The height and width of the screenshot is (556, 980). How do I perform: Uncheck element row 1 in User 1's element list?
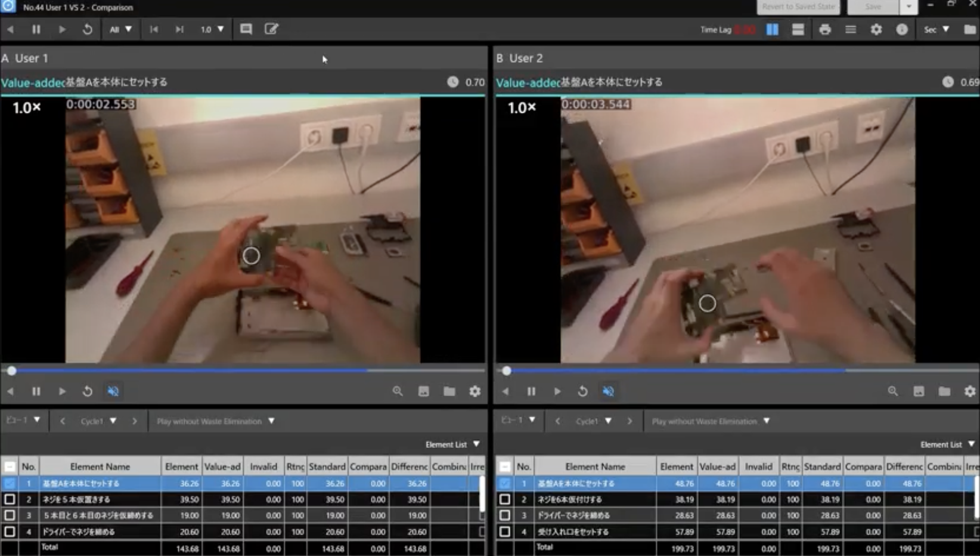(x=10, y=483)
